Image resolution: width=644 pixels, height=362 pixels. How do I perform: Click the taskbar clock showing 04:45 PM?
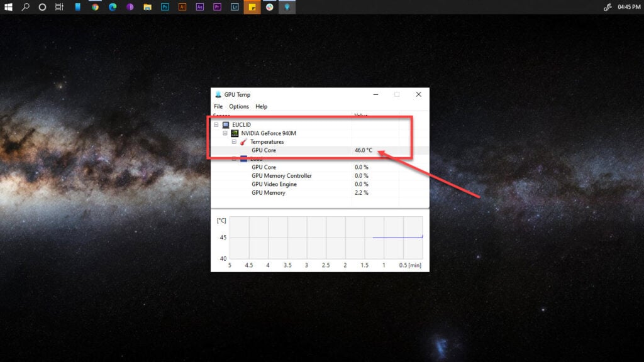[629, 7]
